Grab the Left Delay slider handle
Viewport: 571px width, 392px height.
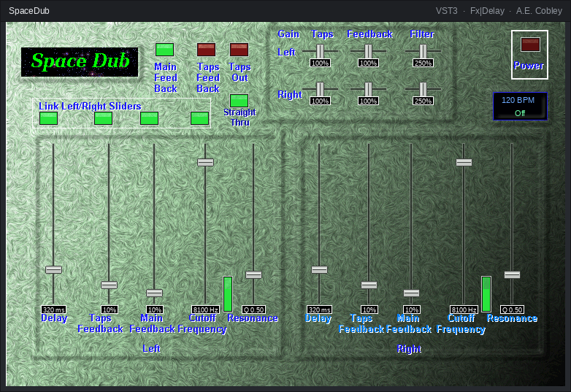coord(53,269)
